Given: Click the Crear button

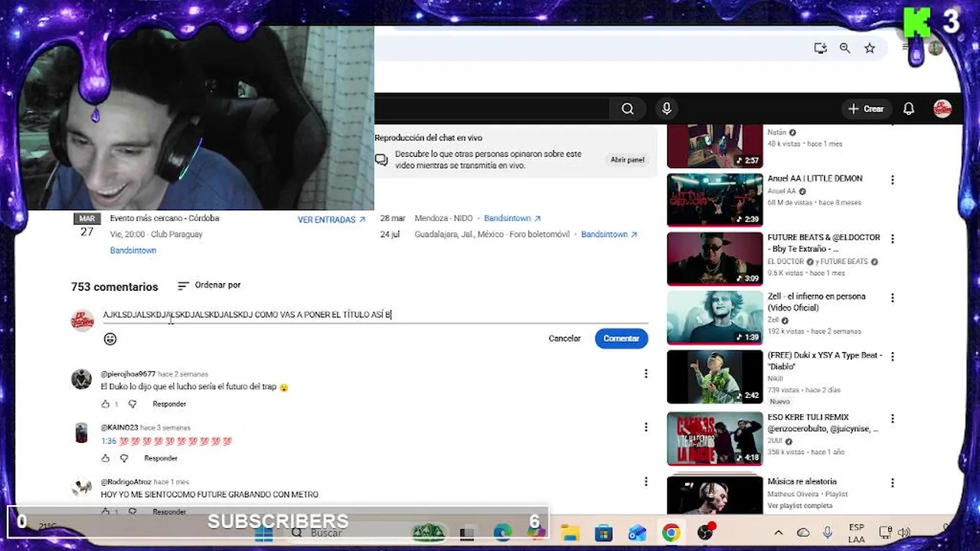Looking at the screenshot, I should tap(866, 109).
